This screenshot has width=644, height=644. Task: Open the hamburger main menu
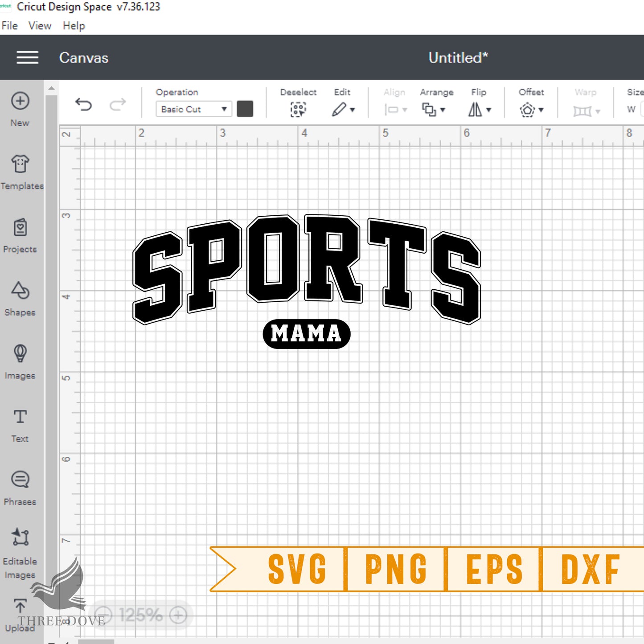[27, 57]
